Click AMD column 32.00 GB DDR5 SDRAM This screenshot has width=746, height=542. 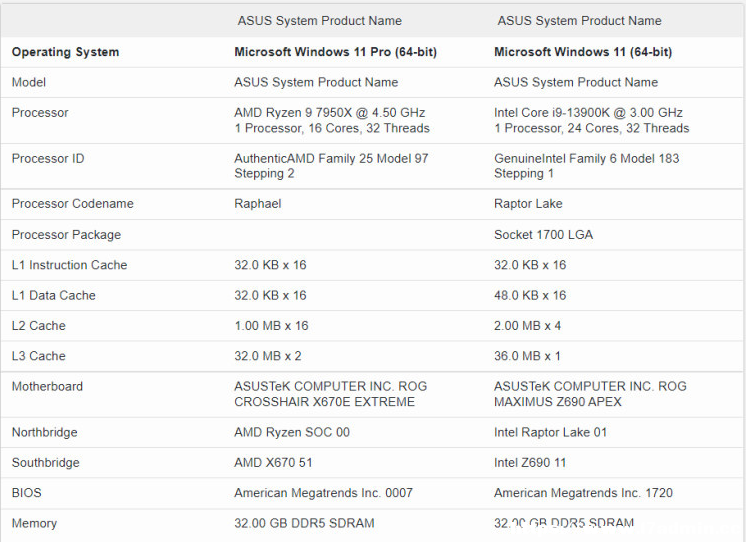(x=304, y=523)
